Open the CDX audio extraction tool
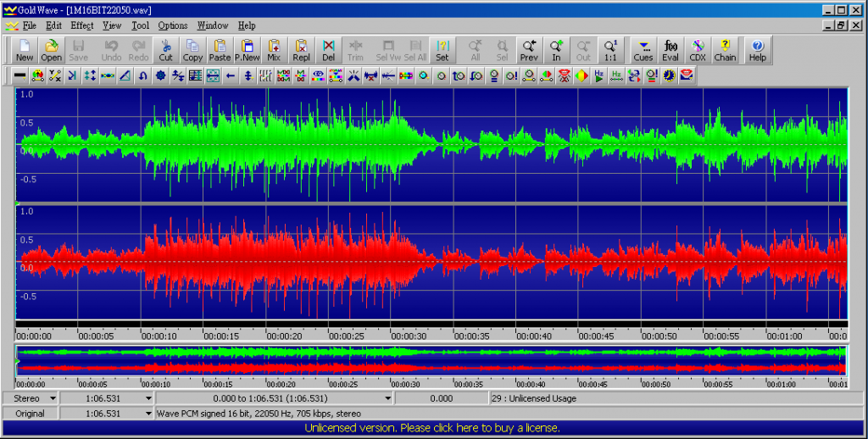Screen dimensions: 868x439 tap(698, 50)
